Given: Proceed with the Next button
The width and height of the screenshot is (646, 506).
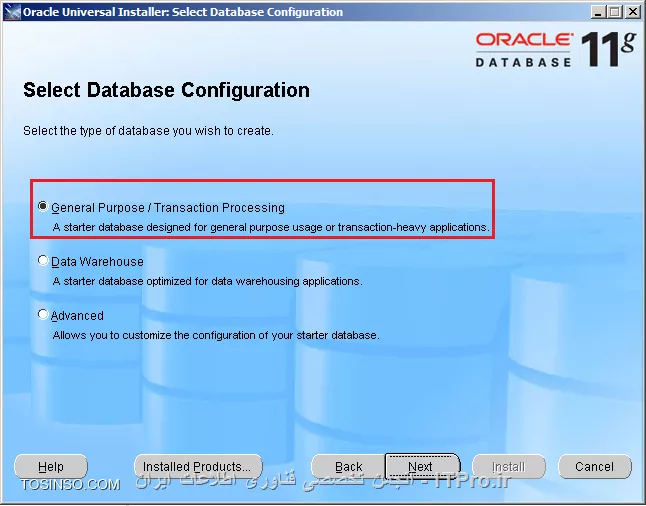Looking at the screenshot, I should (421, 466).
